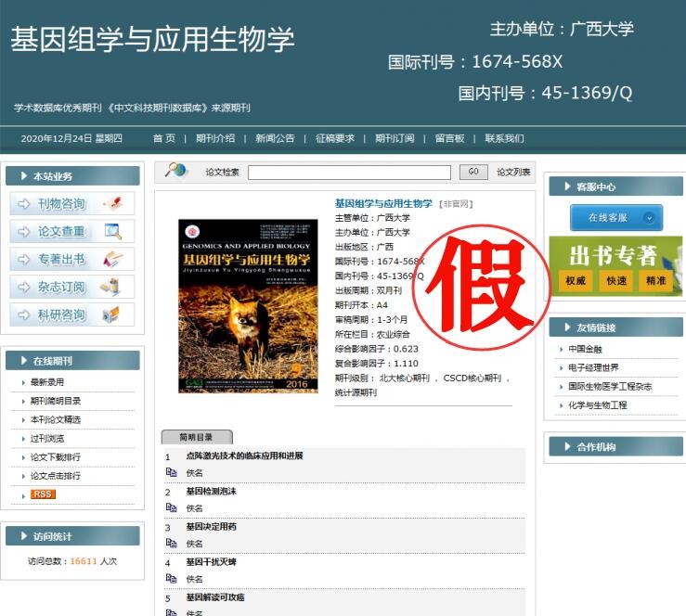Open the 论文列表 link
686x616 pixels.
click(x=513, y=172)
